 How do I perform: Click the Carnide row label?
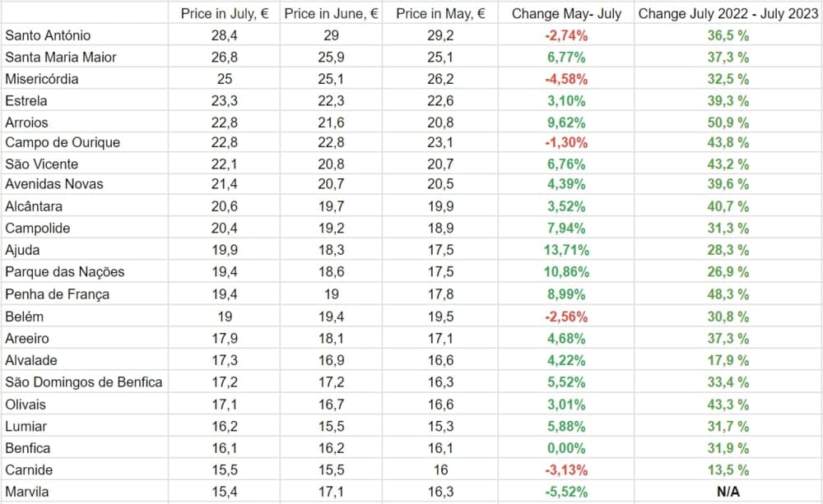[29, 469]
